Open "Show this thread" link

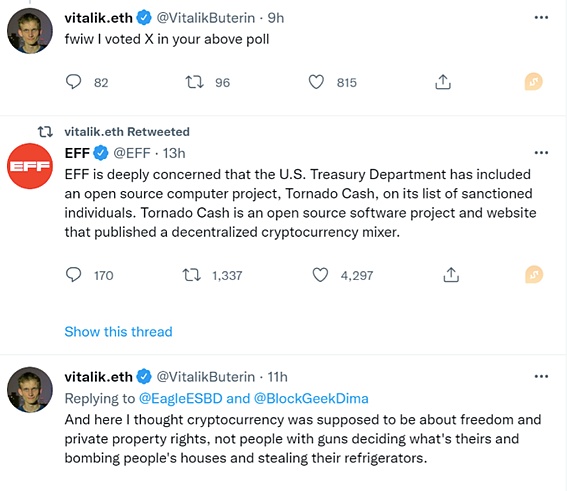click(118, 332)
